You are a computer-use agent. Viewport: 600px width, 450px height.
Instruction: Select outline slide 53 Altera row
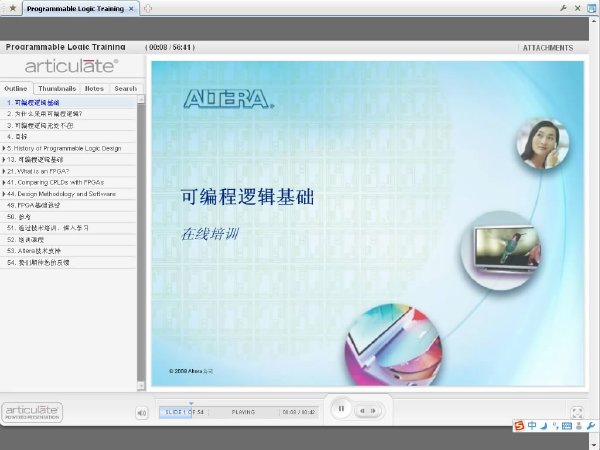(x=68, y=251)
